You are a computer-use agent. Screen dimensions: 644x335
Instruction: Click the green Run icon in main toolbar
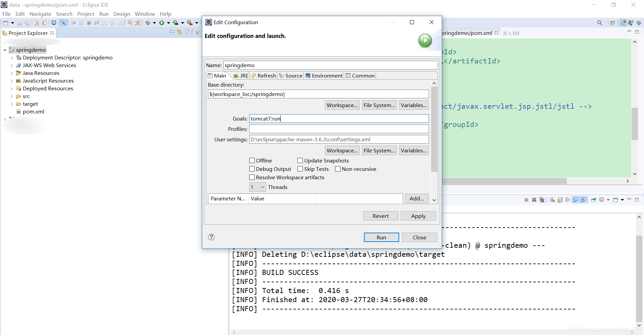point(162,23)
